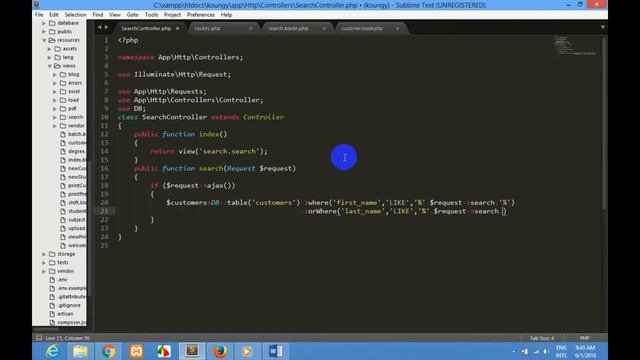Open the Preferences menu
The width and height of the screenshot is (640, 360).
tap(201, 15)
